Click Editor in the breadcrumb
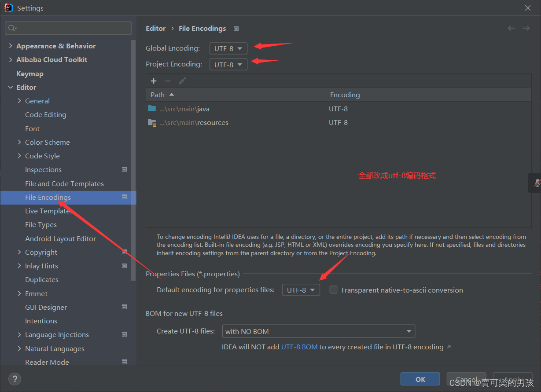 156,28
